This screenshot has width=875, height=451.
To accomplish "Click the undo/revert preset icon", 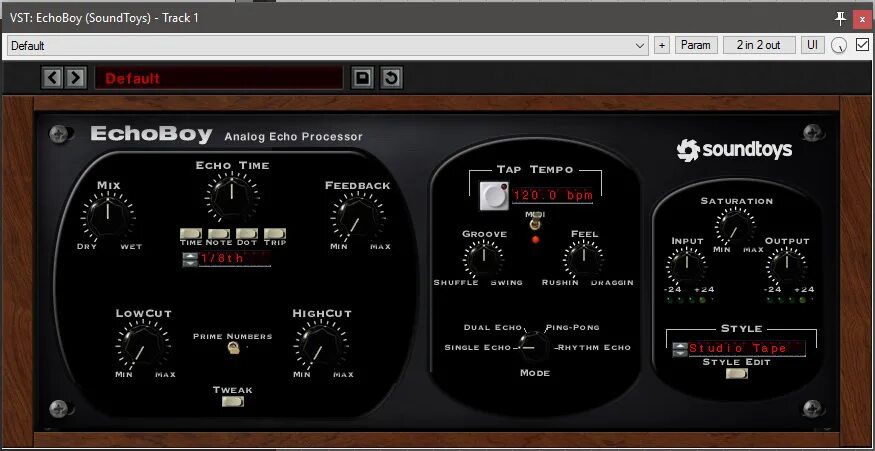I will pyautogui.click(x=391, y=78).
